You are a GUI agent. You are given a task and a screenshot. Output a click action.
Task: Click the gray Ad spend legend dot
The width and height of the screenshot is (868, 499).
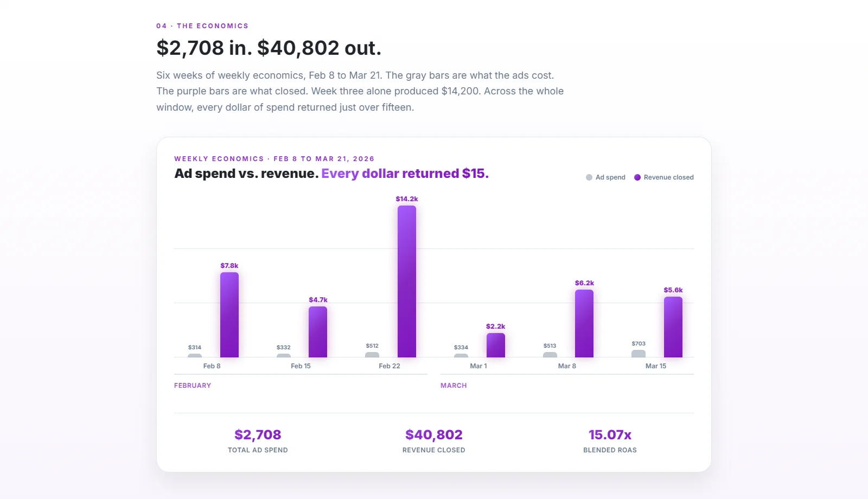pos(589,177)
